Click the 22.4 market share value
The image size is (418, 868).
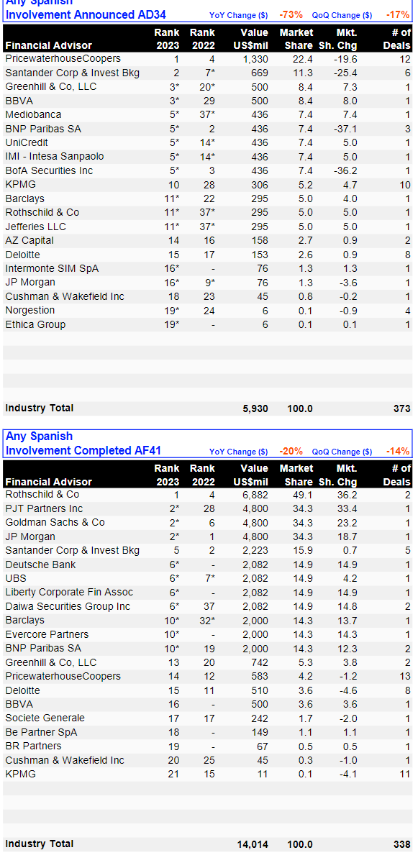[x=304, y=59]
